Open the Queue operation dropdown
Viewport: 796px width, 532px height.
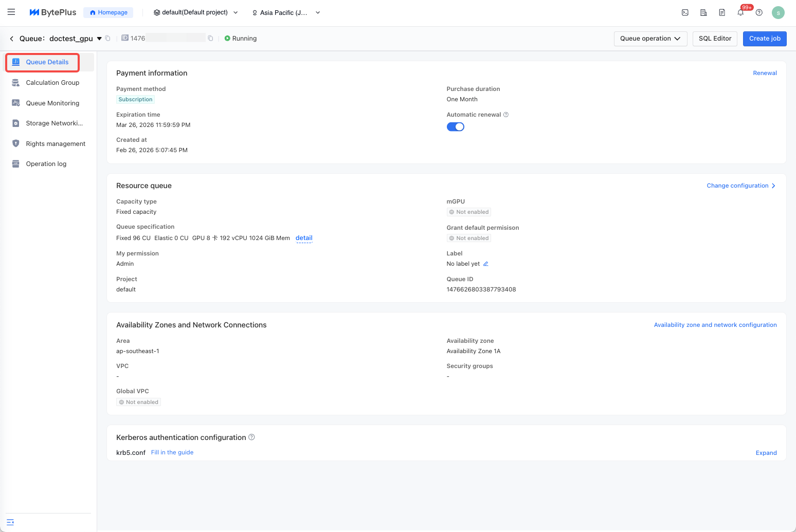pos(650,39)
